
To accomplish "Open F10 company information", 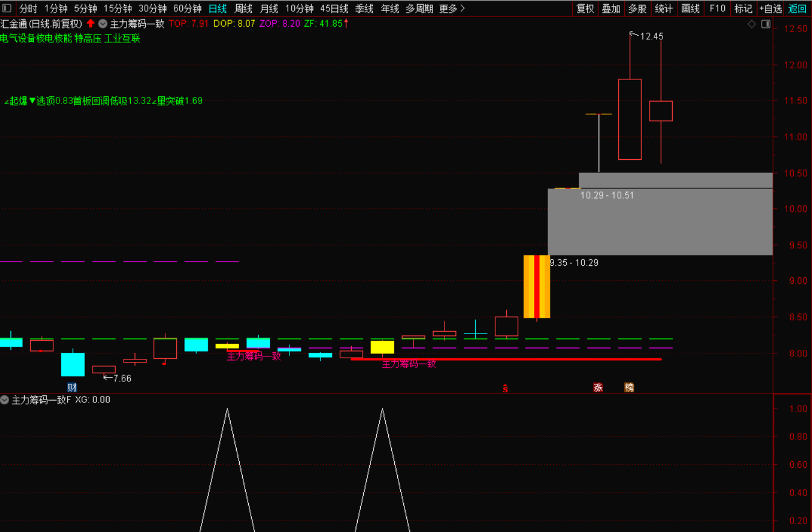I will click(x=718, y=8).
